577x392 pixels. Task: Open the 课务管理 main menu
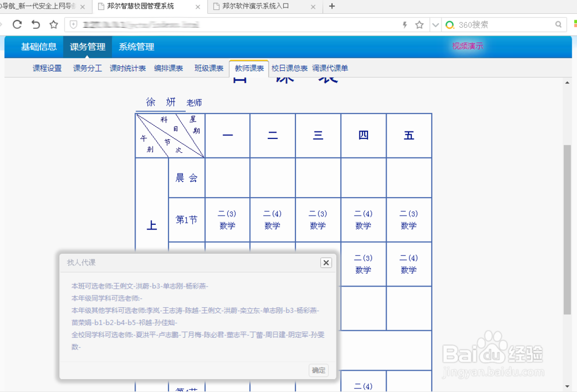[x=88, y=47]
